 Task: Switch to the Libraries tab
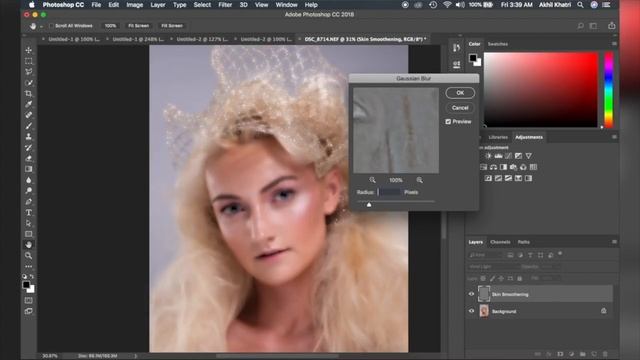[498, 137]
